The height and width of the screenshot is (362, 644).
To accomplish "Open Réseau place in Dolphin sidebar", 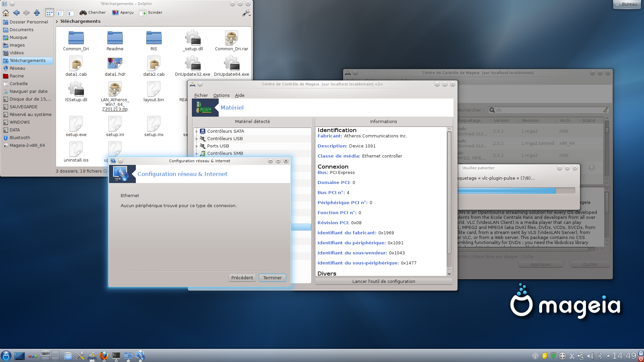I will (x=17, y=68).
